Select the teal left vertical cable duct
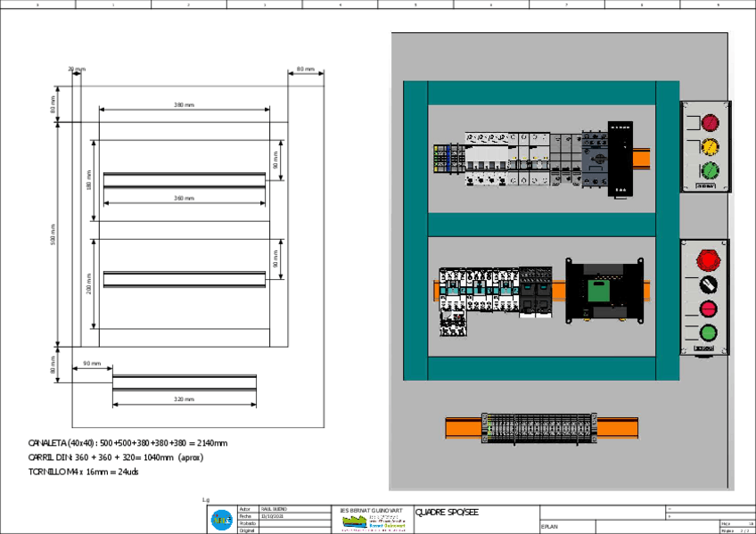 [x=415, y=231]
